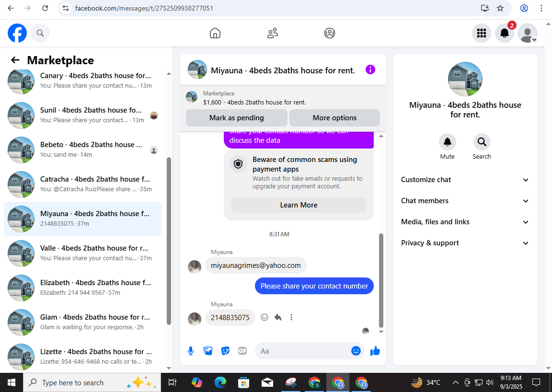Click the Facebook logo

[x=17, y=33]
